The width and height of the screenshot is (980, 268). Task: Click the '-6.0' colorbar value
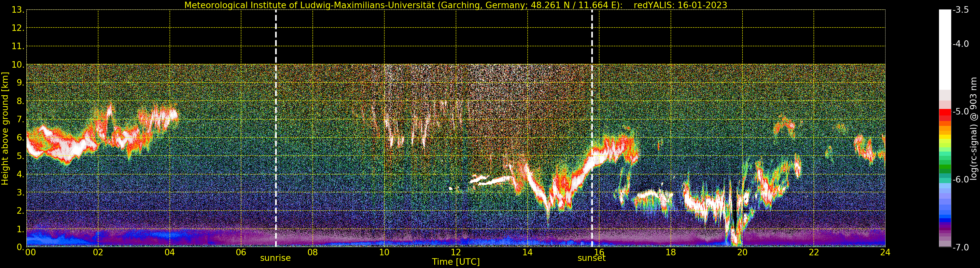pos(960,180)
